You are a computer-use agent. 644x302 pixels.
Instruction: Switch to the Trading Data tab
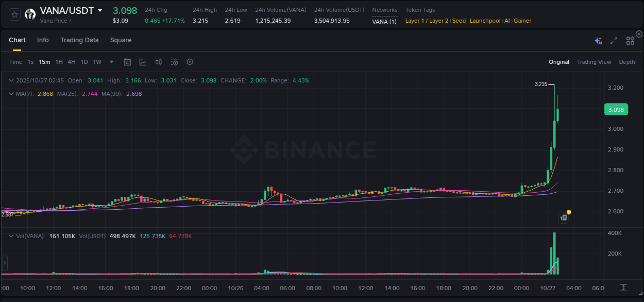pos(79,40)
